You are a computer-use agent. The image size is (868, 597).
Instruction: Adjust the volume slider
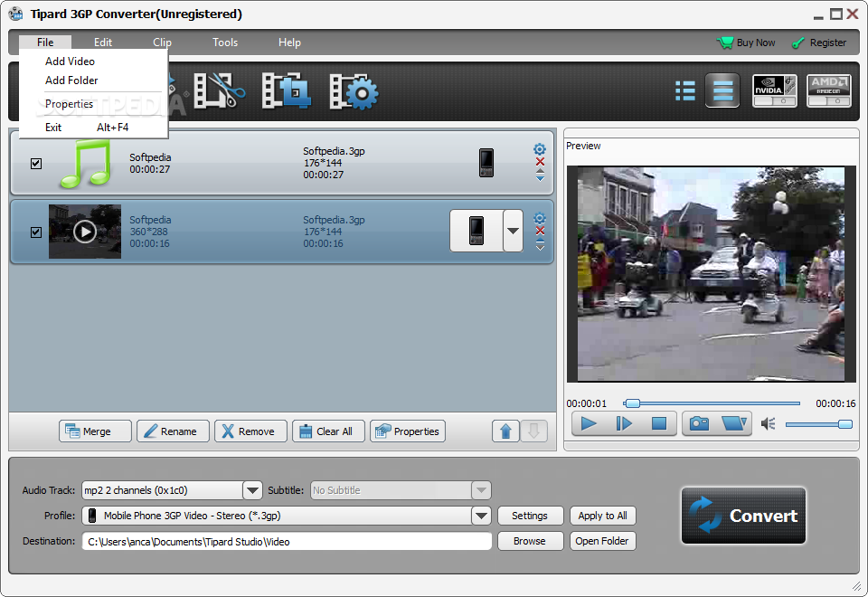[819, 424]
